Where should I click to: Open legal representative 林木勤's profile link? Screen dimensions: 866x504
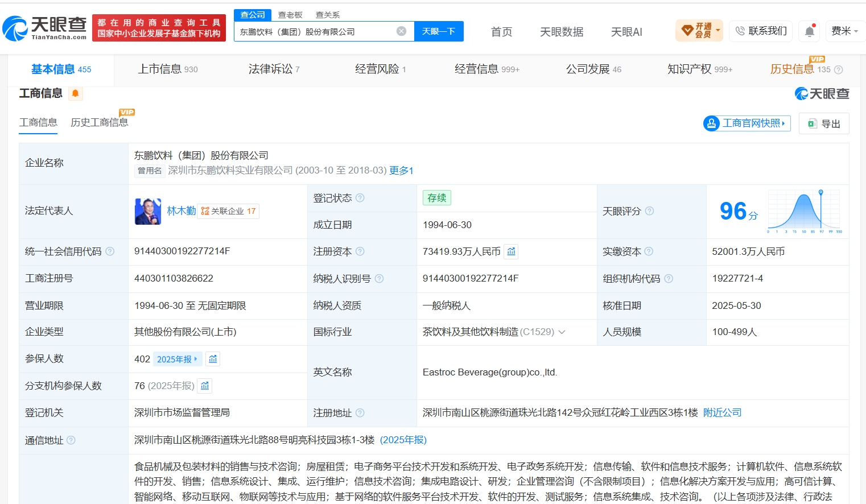point(182,211)
